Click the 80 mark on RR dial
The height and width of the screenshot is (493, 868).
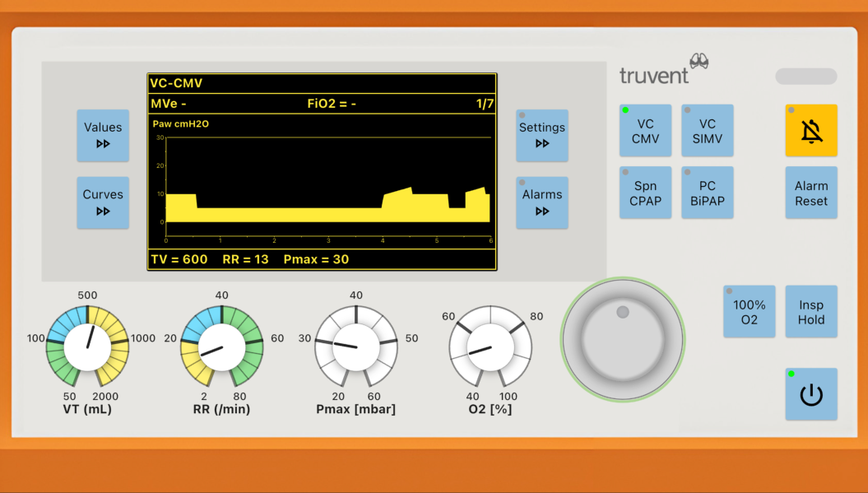coord(239,396)
